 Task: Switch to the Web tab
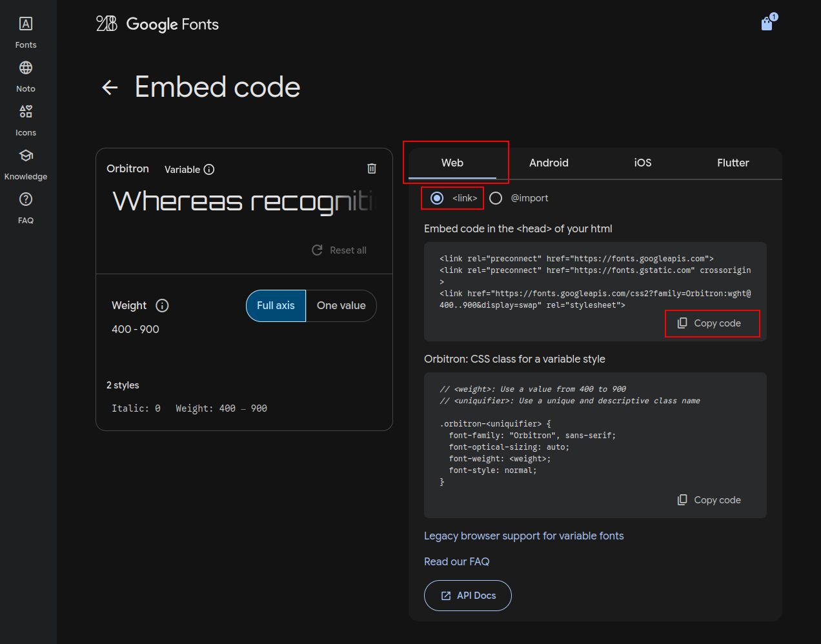click(452, 163)
